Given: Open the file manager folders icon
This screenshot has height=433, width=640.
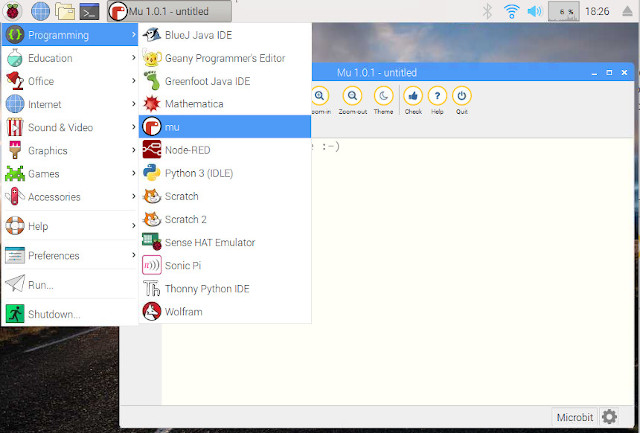Looking at the screenshot, I should [x=65, y=11].
